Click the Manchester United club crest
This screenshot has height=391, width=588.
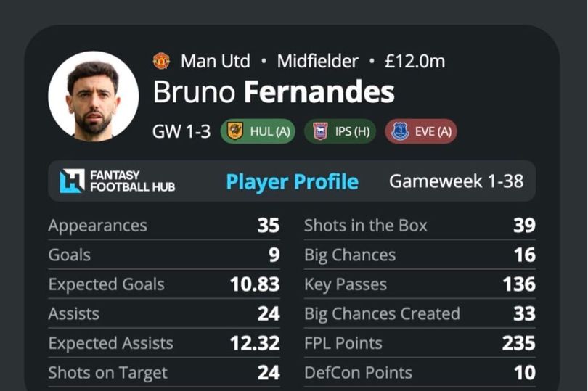[x=161, y=61]
